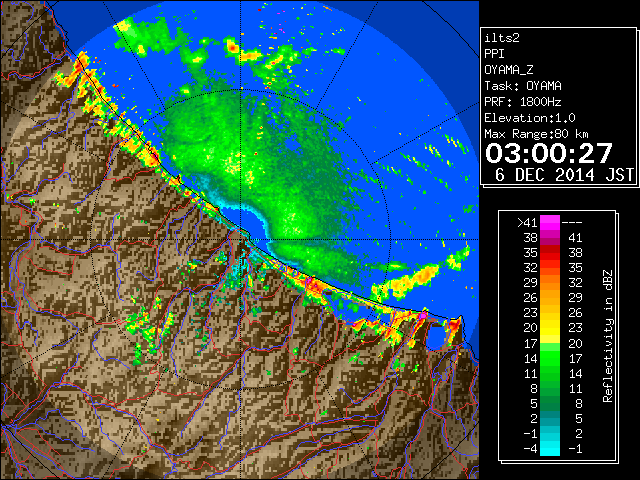Pick the red band of the color scale
This screenshot has width=640, height=480.
[550, 253]
